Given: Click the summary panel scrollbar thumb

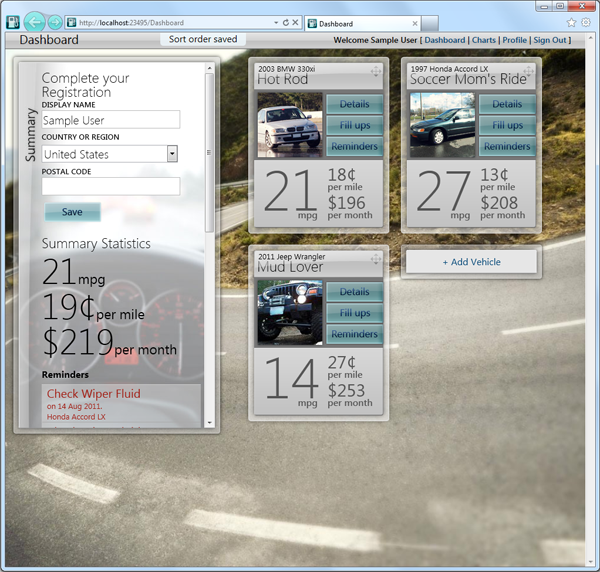Looking at the screenshot, I should pyautogui.click(x=209, y=153).
